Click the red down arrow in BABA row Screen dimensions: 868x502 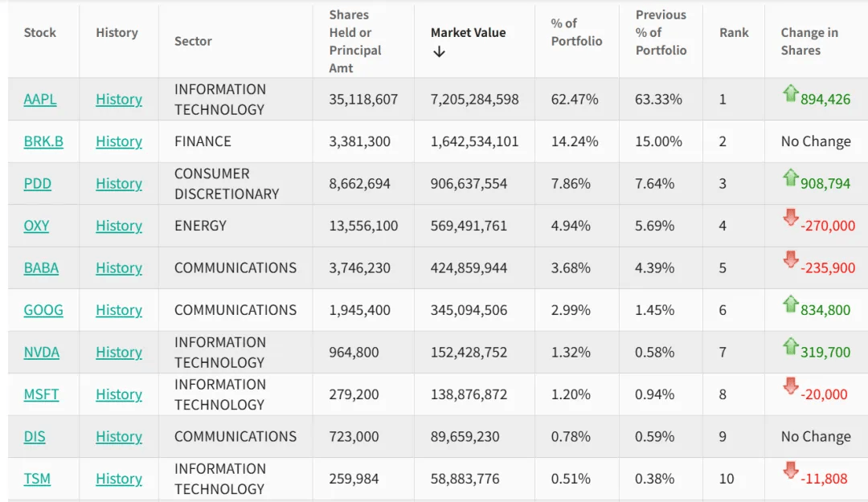(790, 259)
